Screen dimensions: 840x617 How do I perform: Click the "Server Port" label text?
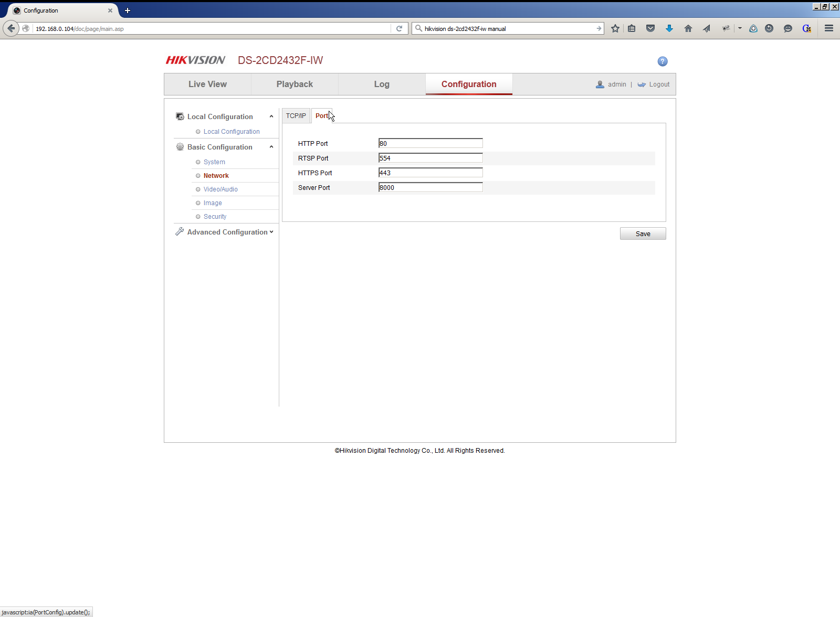pyautogui.click(x=314, y=187)
